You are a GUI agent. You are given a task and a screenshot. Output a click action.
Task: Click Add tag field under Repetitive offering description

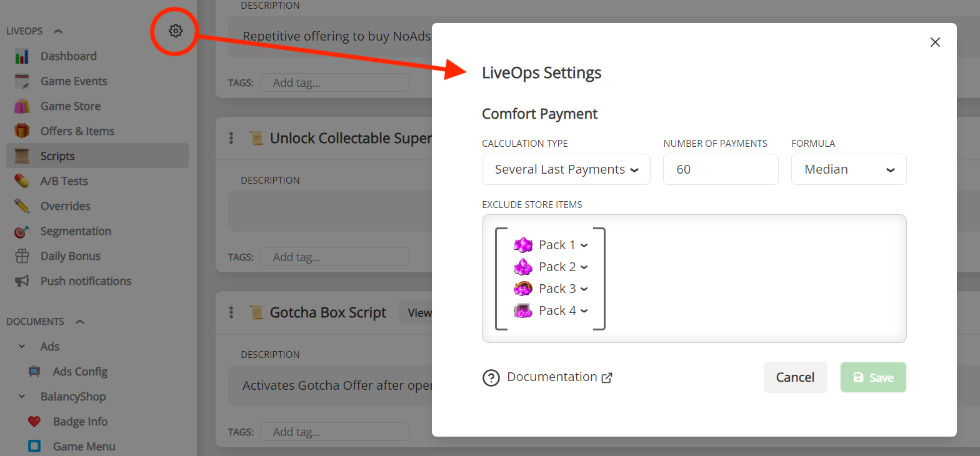coord(335,82)
